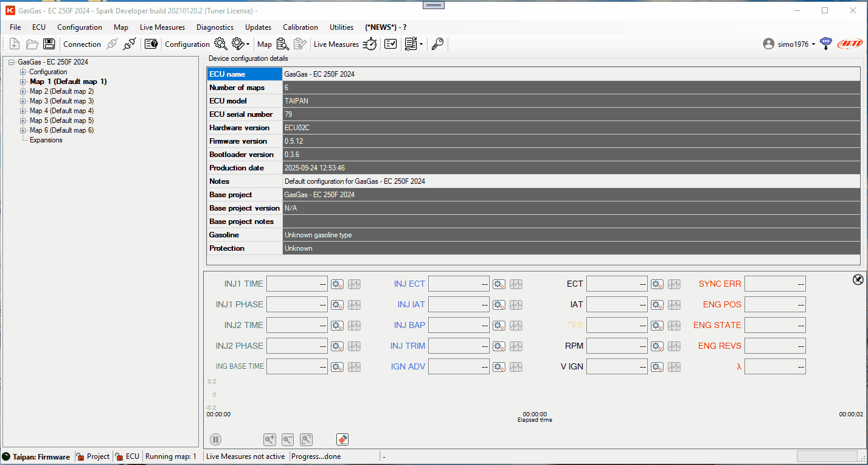Click the connect plug icon in toolbar
This screenshot has width=868, height=465.
coord(129,44)
